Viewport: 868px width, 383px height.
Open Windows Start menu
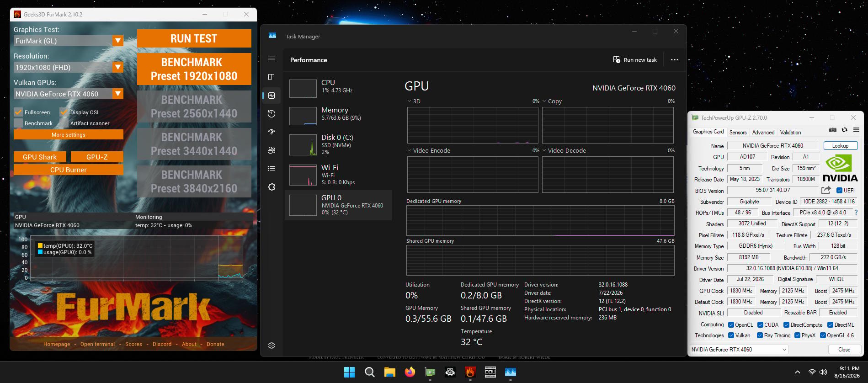pos(349,372)
